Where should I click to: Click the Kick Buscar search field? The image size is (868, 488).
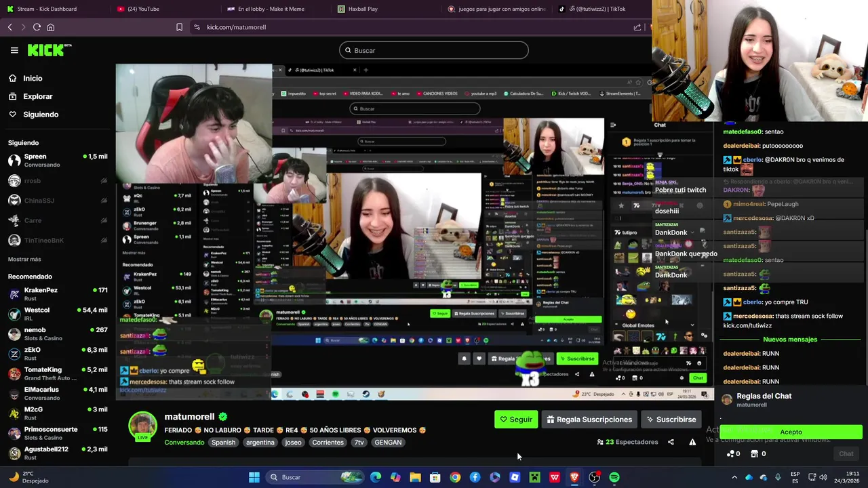pyautogui.click(x=434, y=50)
